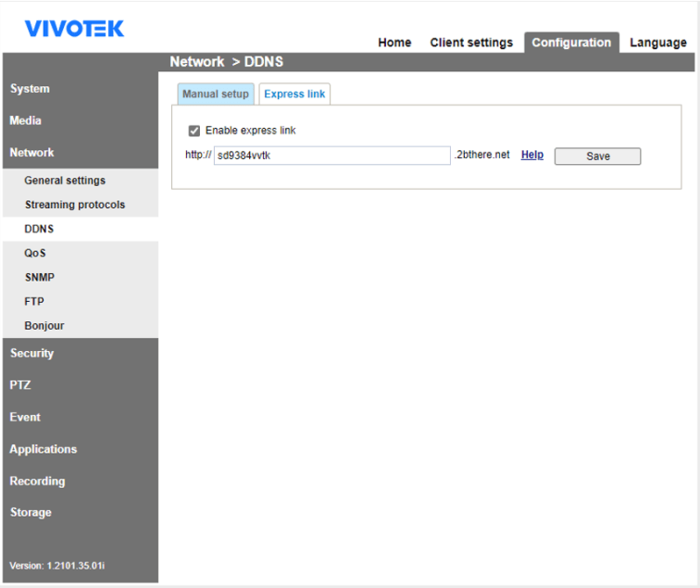The image size is (700, 588).
Task: Uncheck Enable express link checkbox
Action: [x=194, y=131]
